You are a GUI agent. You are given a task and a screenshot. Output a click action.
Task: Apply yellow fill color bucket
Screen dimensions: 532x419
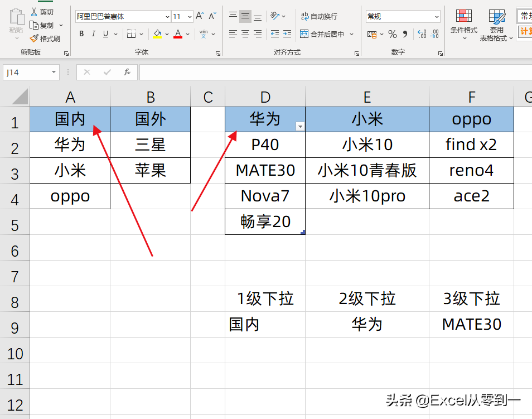tap(157, 33)
